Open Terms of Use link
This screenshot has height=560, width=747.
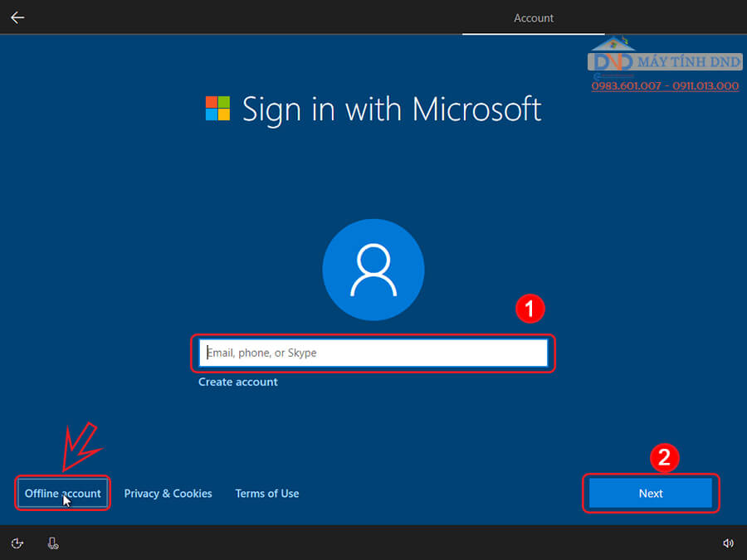[266, 494]
